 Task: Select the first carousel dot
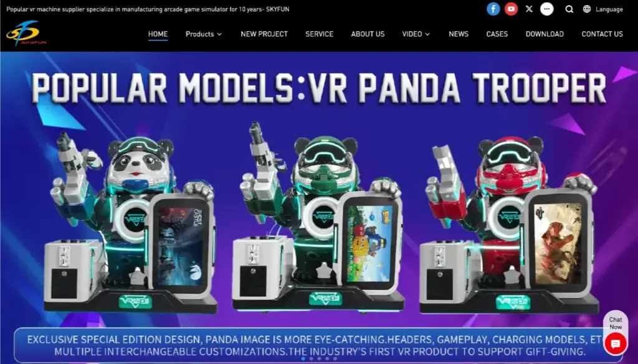[303, 359]
